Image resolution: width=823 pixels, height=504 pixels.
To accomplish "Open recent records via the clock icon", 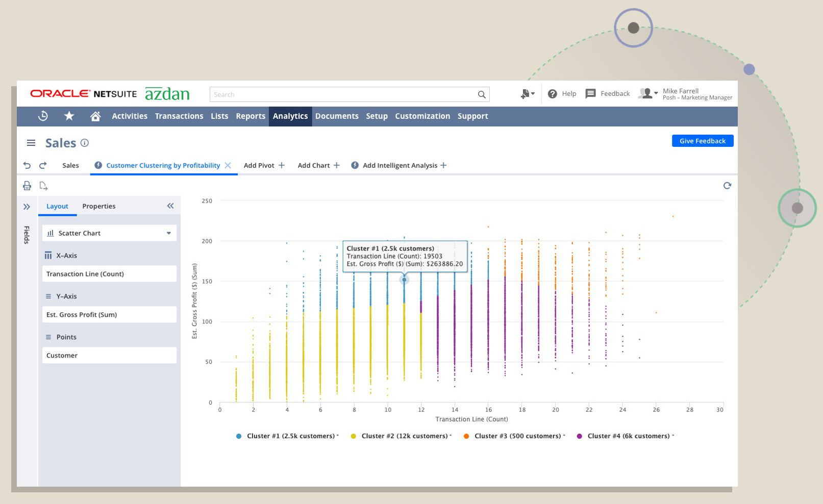I will pos(42,116).
